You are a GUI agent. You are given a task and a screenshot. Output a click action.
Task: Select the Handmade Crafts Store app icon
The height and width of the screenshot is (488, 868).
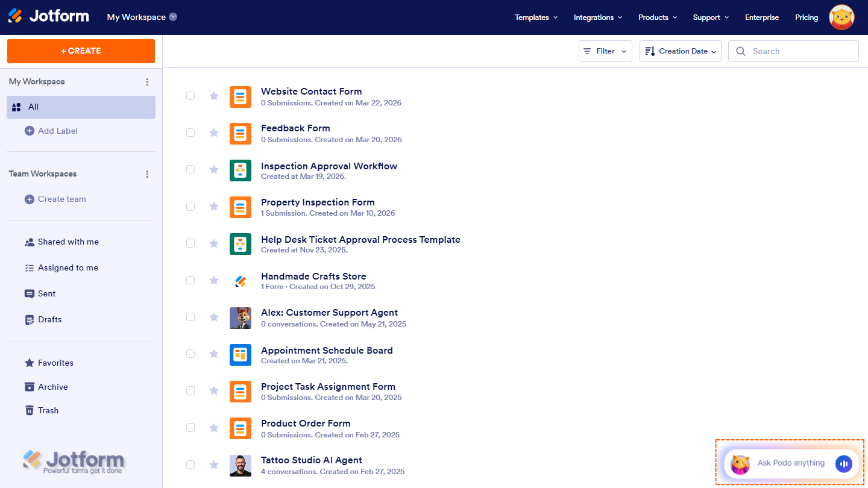click(x=241, y=280)
